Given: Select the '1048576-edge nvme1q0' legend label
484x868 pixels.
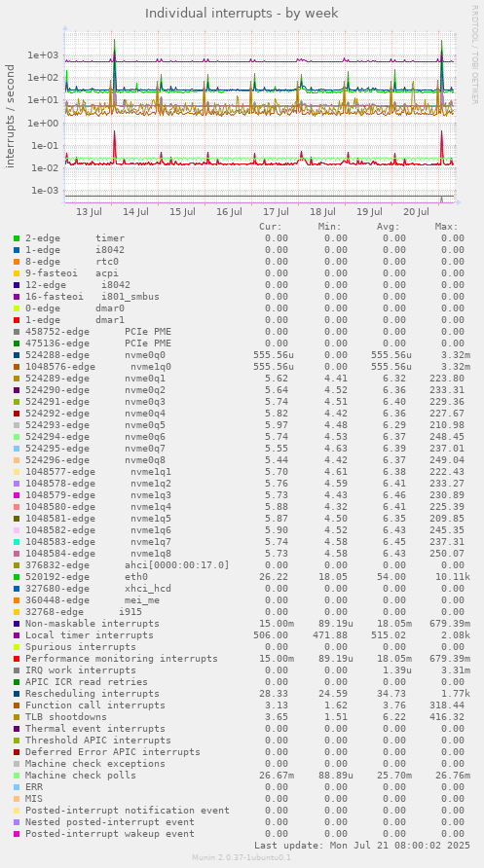Looking at the screenshot, I should click(98, 366).
